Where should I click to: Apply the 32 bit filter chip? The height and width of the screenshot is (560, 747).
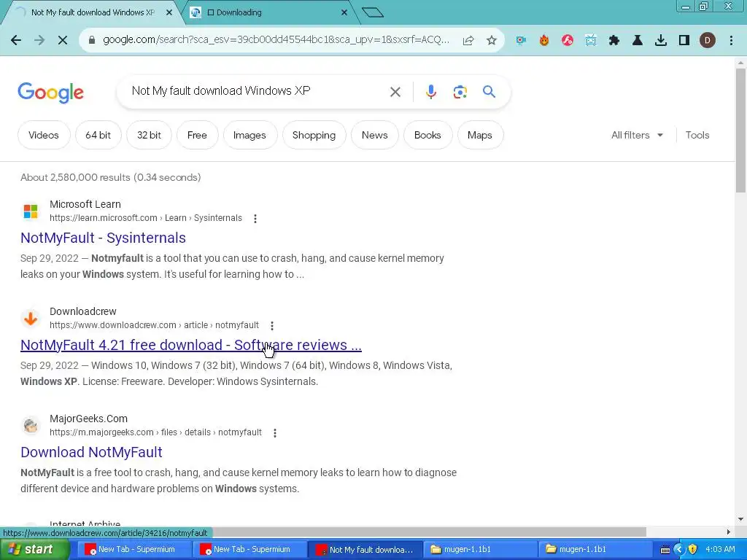149,135
